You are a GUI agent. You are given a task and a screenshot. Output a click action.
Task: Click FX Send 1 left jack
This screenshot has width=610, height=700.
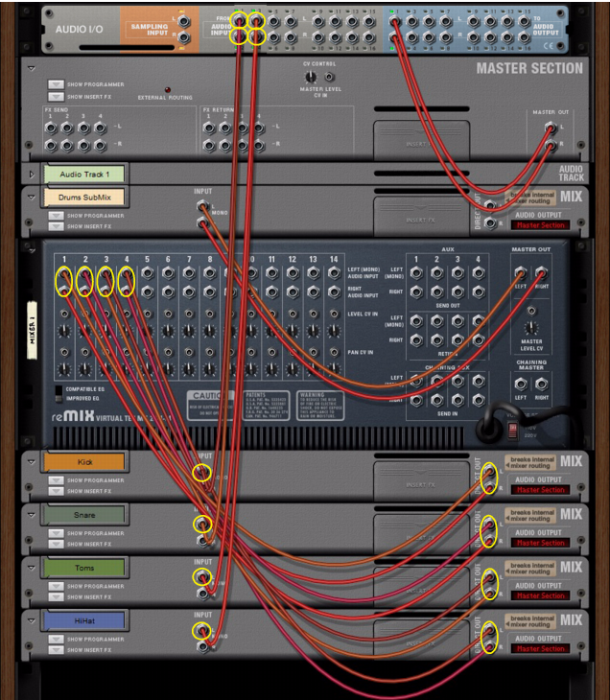click(x=51, y=128)
